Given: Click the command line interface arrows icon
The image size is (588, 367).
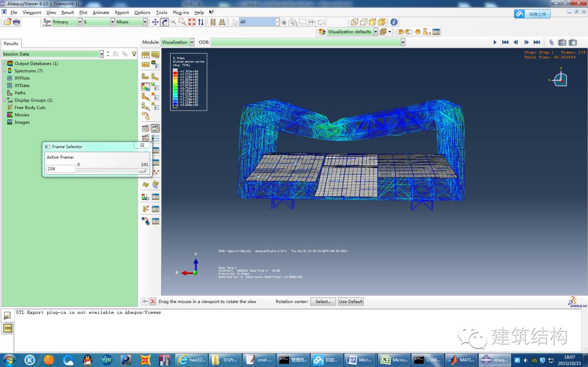Looking at the screenshot, I should click(x=7, y=328).
